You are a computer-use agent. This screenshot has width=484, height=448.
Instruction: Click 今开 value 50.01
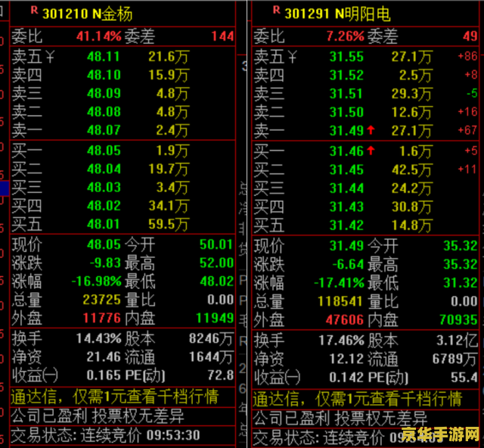tap(216, 244)
